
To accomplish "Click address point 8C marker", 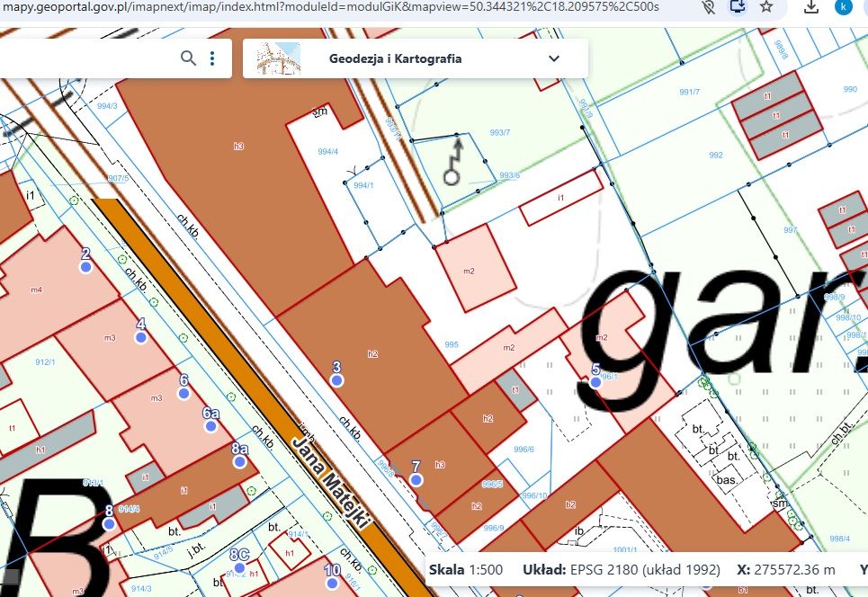I will click(x=239, y=567).
